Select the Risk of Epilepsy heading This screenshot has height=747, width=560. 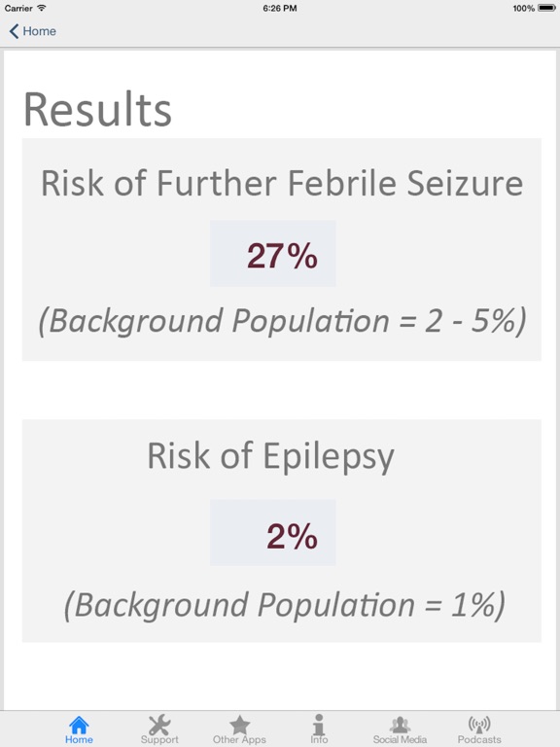pyautogui.click(x=271, y=457)
